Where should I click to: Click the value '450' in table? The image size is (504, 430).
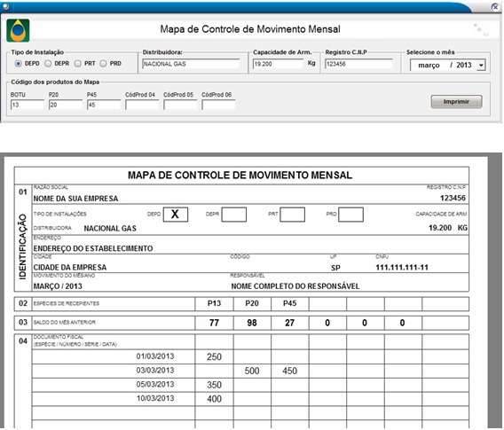[289, 371]
